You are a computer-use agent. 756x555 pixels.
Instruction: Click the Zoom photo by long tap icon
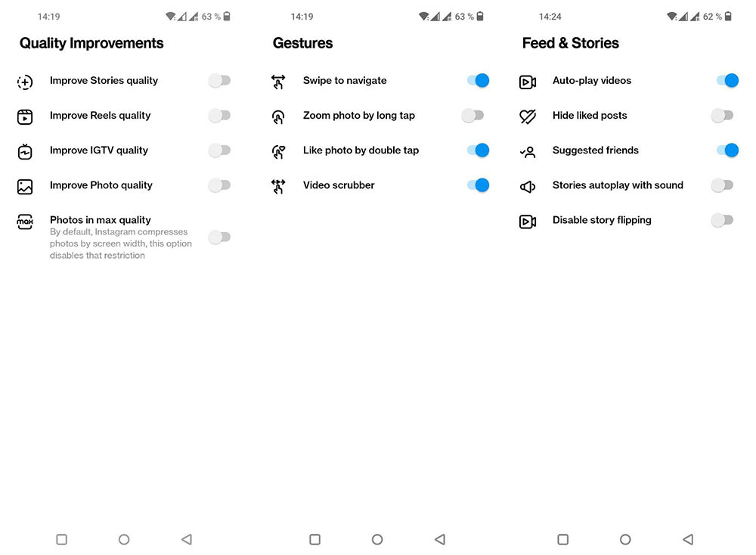click(x=278, y=116)
